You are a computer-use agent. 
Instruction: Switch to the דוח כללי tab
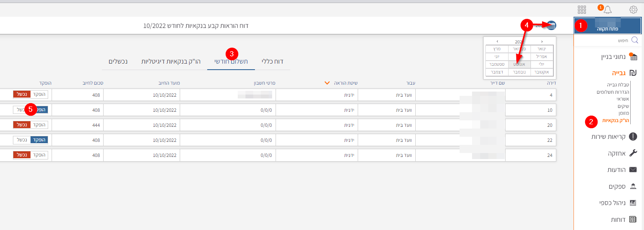pyautogui.click(x=273, y=61)
